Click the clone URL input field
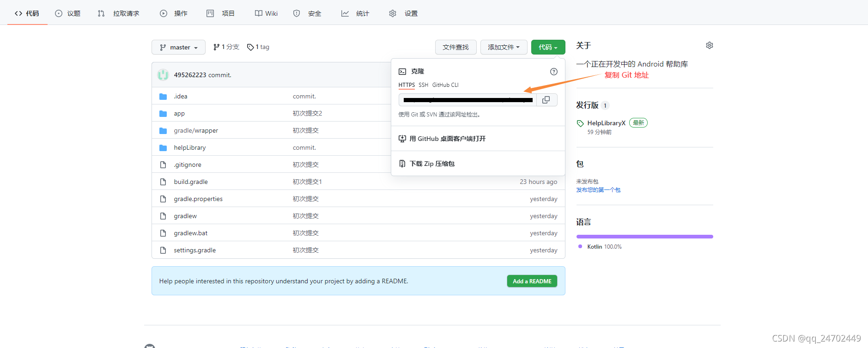The height and width of the screenshot is (348, 868). click(467, 100)
